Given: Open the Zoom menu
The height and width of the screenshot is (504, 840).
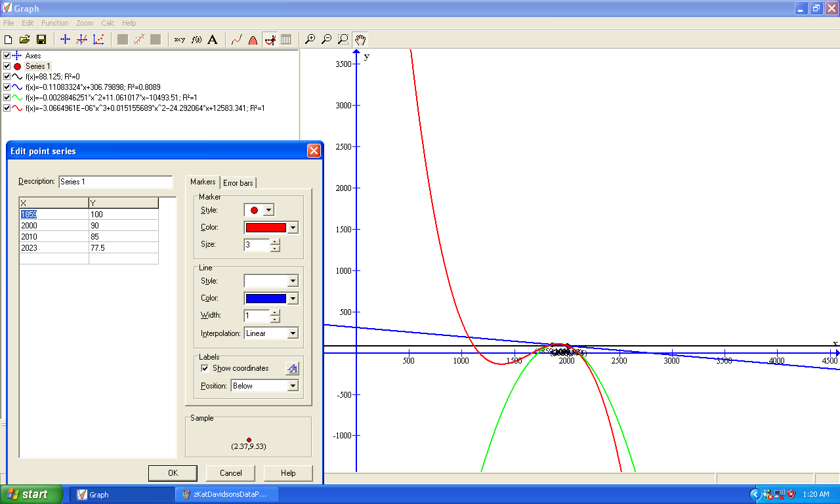Looking at the screenshot, I should coord(85,23).
